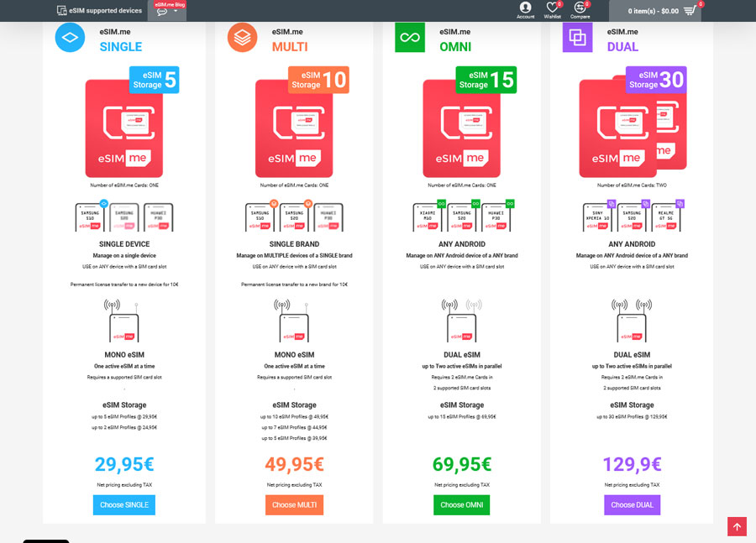Viewport: 756px width, 543px height.
Task: Click the SINGLE plan MONO eSIM antenna icon
Action: tap(123, 321)
